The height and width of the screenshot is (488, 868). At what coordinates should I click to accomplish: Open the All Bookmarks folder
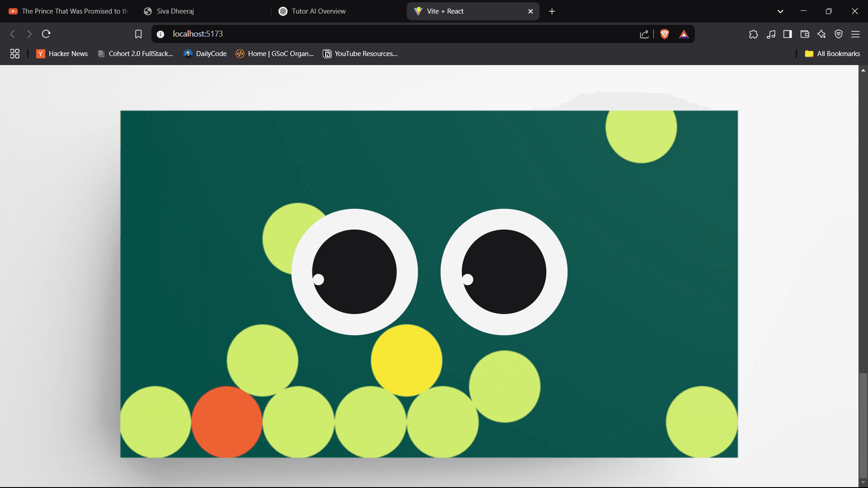(832, 54)
